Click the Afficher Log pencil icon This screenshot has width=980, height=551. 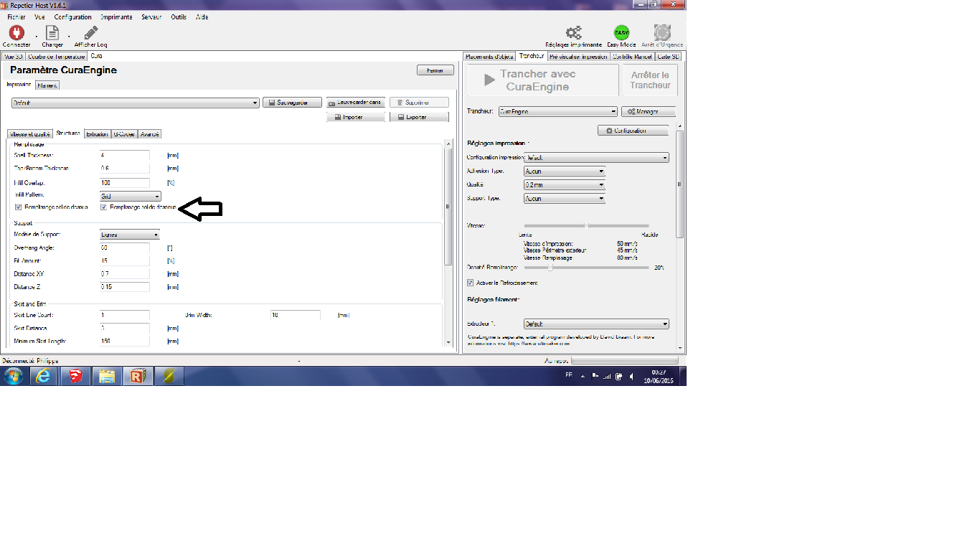[x=90, y=33]
